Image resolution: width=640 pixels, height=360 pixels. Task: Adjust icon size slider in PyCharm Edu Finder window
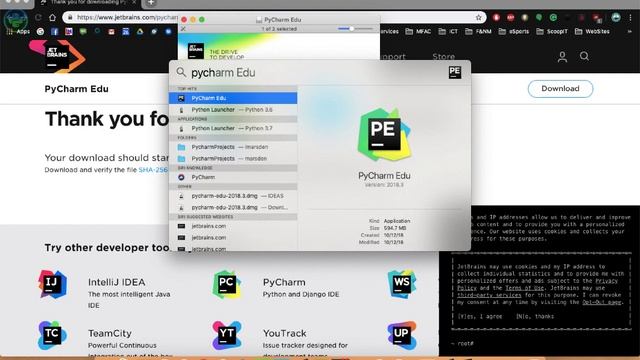[355, 29]
